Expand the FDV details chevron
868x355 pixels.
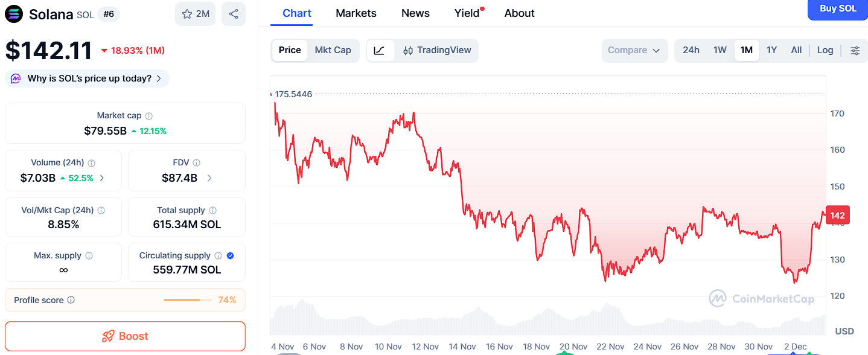click(x=209, y=178)
